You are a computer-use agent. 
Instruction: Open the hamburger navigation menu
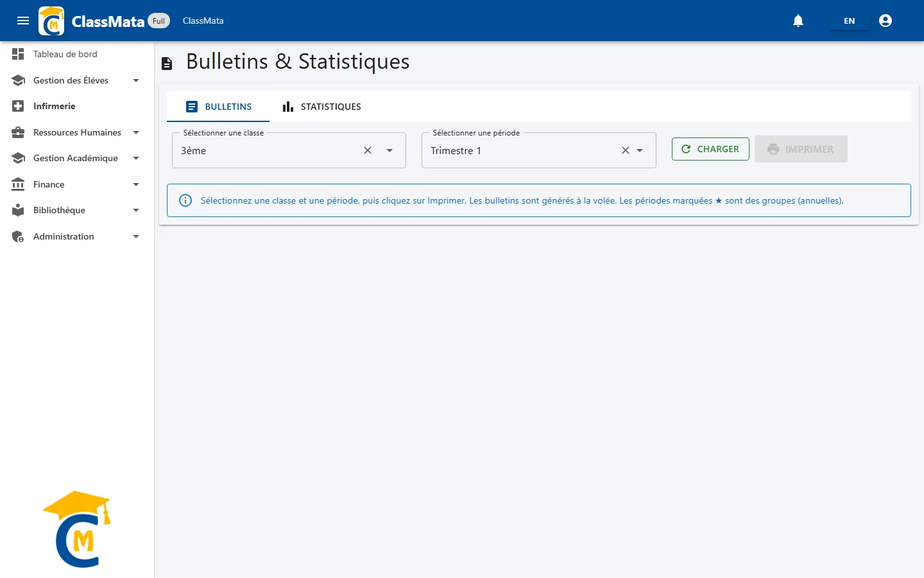tap(23, 21)
